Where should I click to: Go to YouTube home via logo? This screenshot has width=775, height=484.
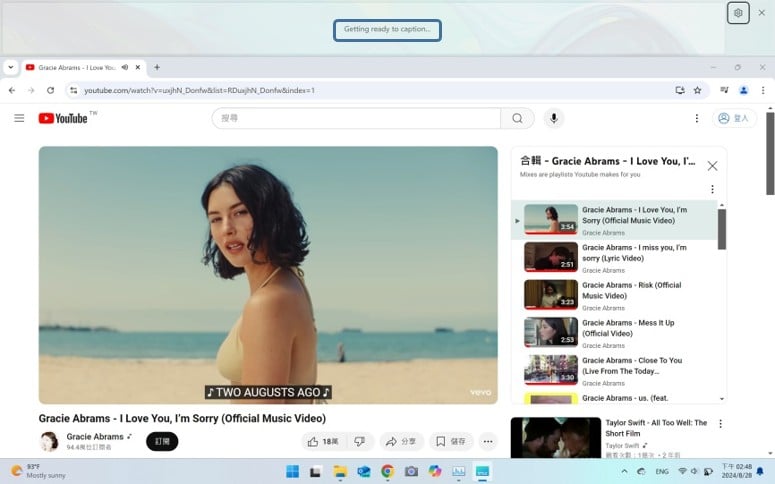63,118
